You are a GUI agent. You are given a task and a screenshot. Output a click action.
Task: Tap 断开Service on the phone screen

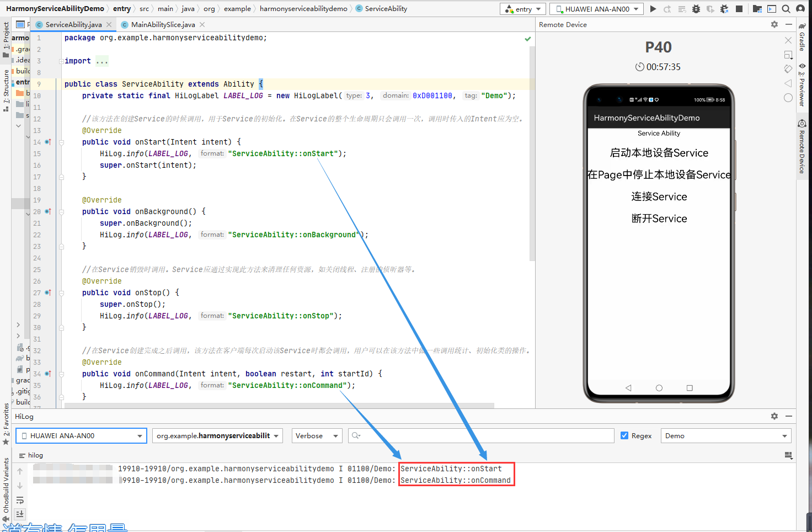(659, 219)
